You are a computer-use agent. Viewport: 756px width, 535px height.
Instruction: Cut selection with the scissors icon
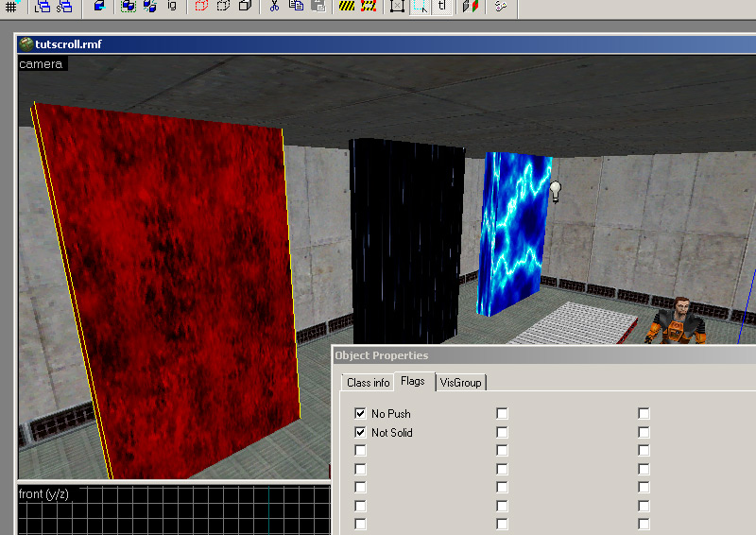(274, 6)
